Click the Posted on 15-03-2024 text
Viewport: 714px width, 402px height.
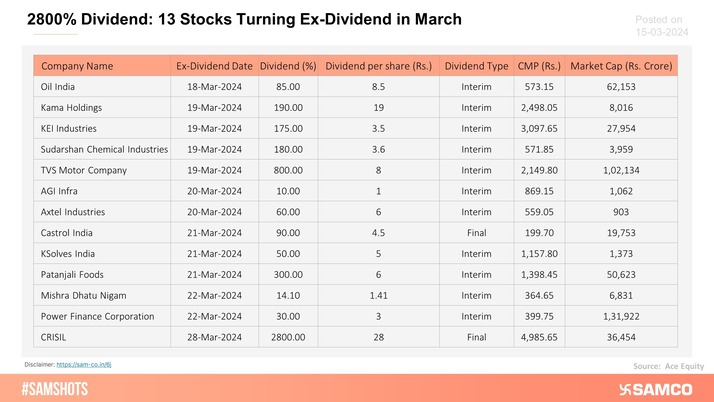662,26
